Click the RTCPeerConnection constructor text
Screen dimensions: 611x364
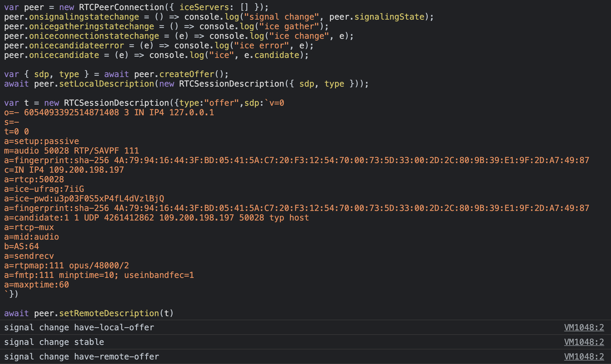(121, 7)
